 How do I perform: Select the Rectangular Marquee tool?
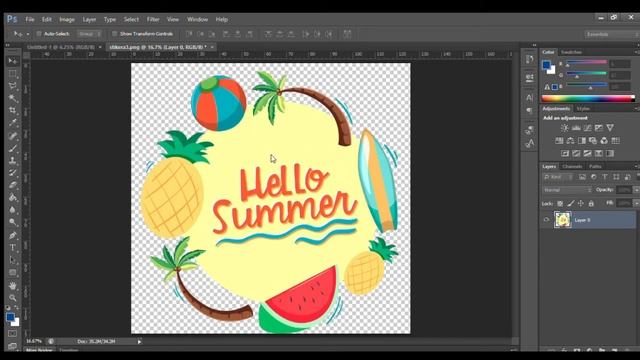[13, 73]
